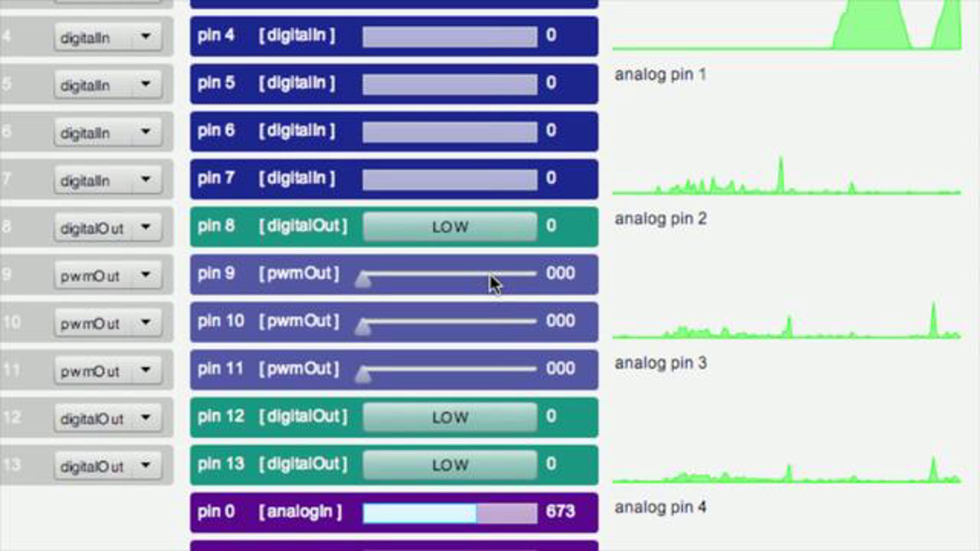Click pin 0 analogIn value bar
The image size is (980, 551).
[x=450, y=513]
